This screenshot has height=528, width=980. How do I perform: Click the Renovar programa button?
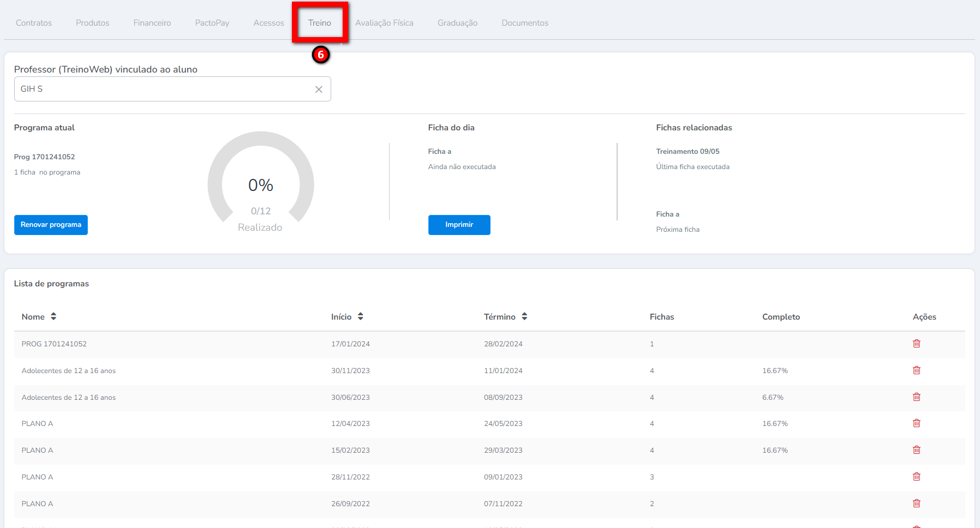(x=51, y=225)
